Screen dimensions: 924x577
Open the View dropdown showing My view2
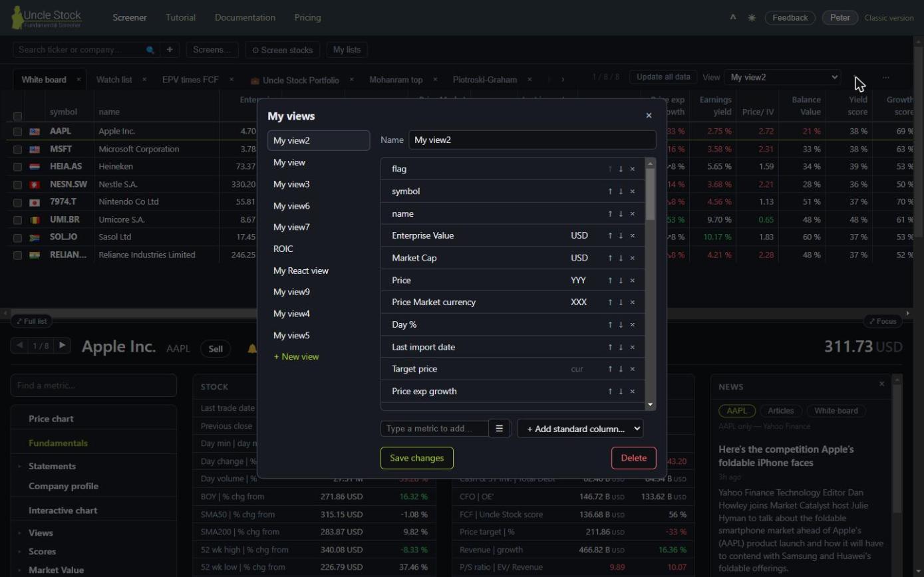(x=783, y=77)
